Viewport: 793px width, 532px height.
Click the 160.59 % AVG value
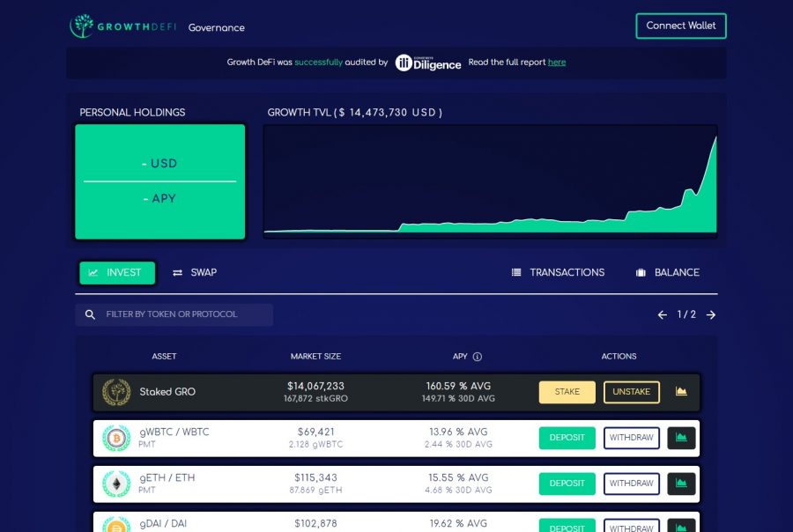click(458, 387)
